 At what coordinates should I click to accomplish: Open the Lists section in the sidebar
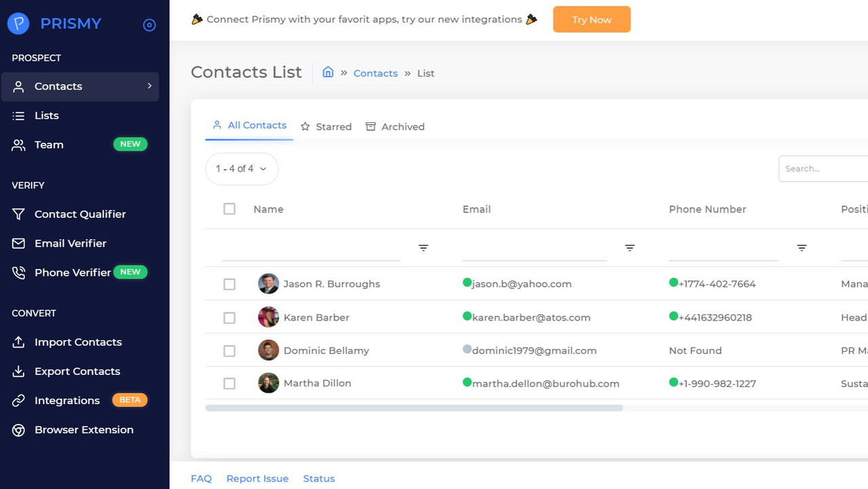(x=46, y=115)
